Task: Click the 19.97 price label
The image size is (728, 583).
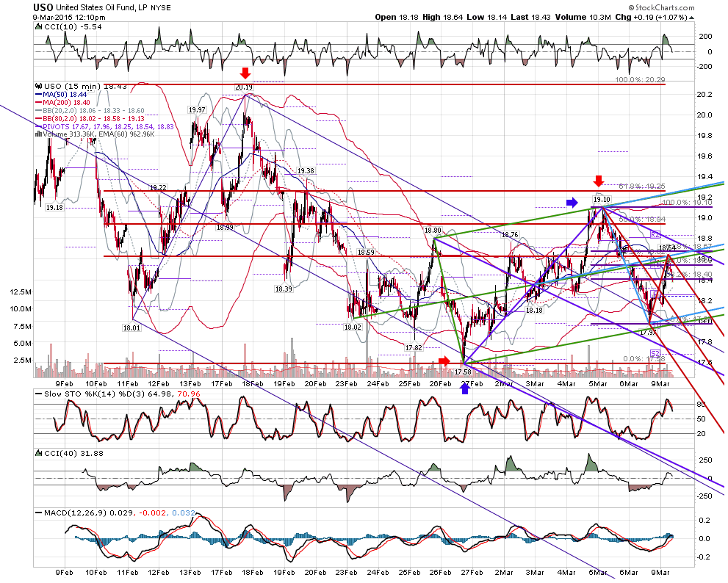Action: point(197,110)
